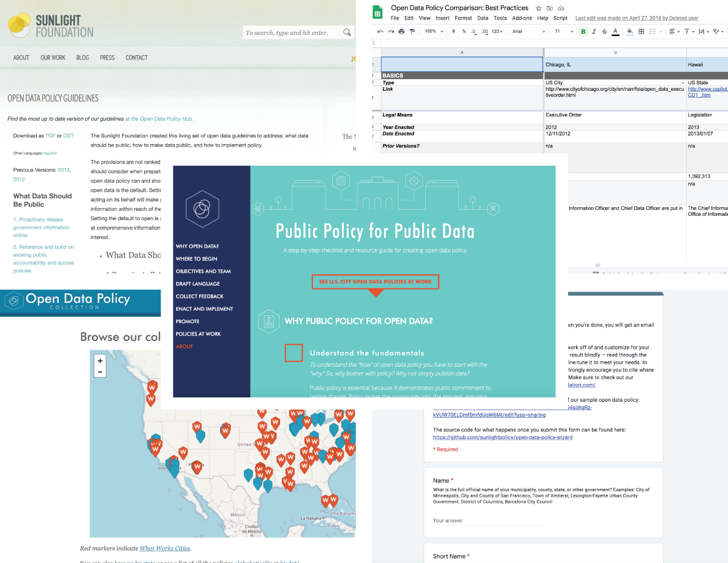Image resolution: width=728 pixels, height=563 pixels.
Task: Open the text wrapping dropdown in Sheets
Action: [704, 32]
